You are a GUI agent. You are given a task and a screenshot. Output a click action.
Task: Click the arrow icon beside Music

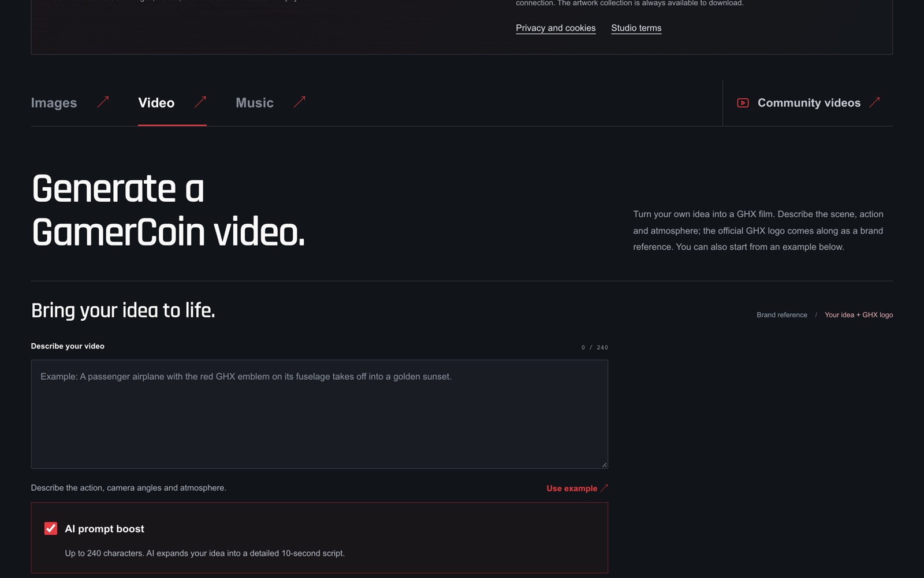coord(299,102)
